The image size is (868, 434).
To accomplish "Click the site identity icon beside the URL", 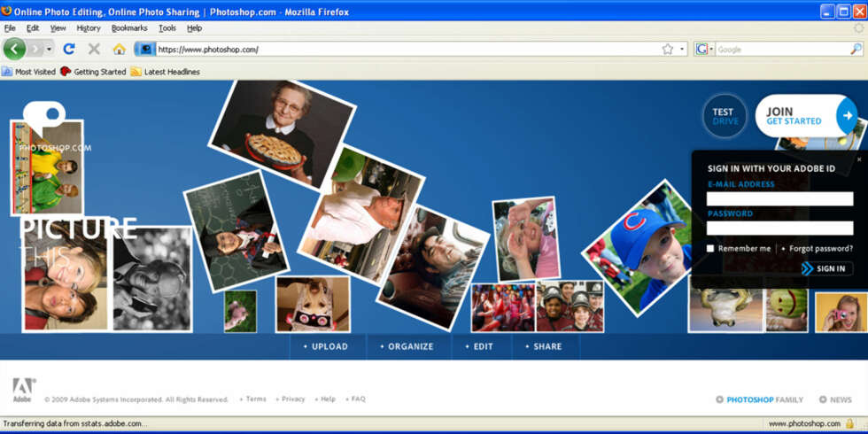I will point(145,50).
